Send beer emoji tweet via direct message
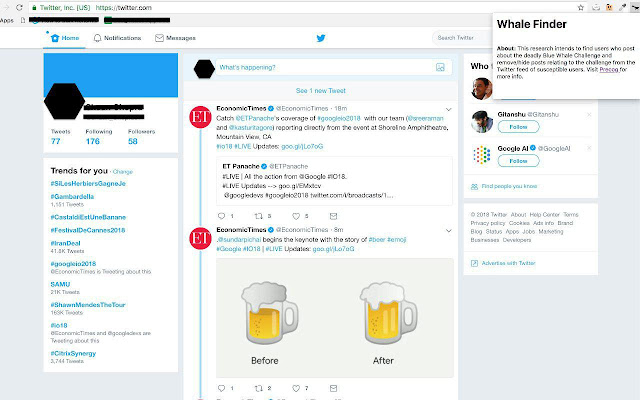Viewport: 640px width, 400px height. coord(333,388)
